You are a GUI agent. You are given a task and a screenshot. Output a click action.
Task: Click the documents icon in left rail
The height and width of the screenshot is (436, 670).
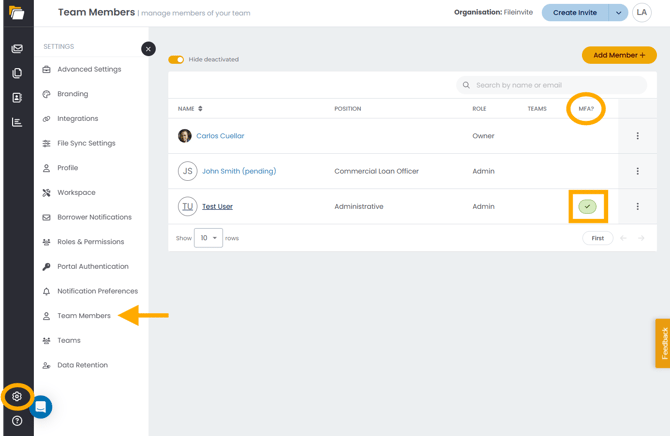coord(17,73)
